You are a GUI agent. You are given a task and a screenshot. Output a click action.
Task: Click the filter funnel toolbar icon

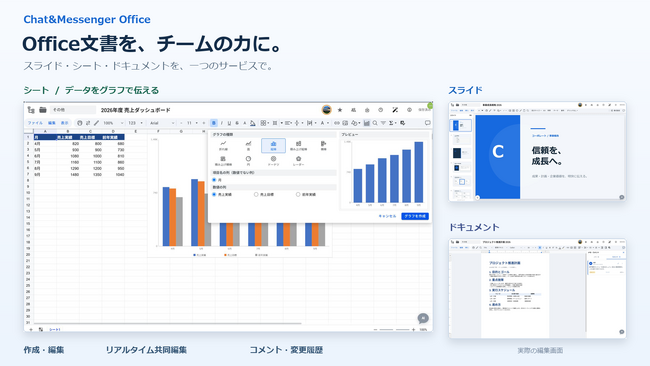pos(383,123)
